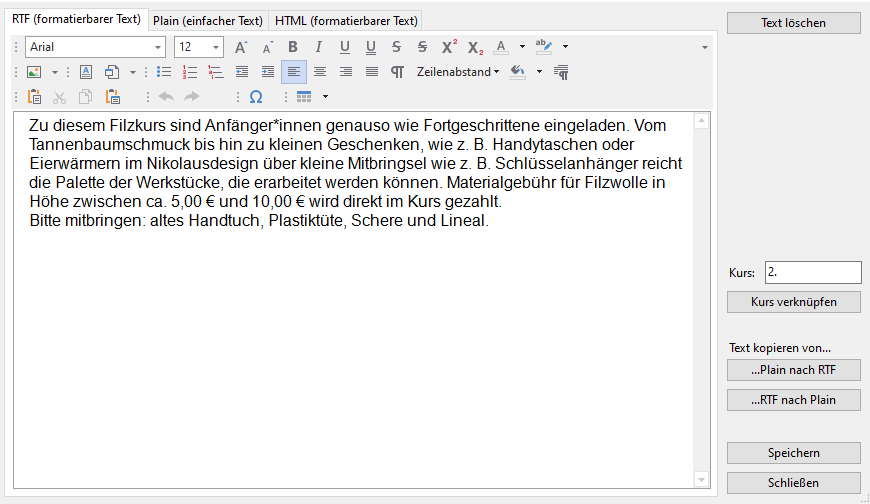Image resolution: width=870 pixels, height=504 pixels.
Task: Switch to RTF (formatierbarer Text) tab
Action: tap(77, 19)
